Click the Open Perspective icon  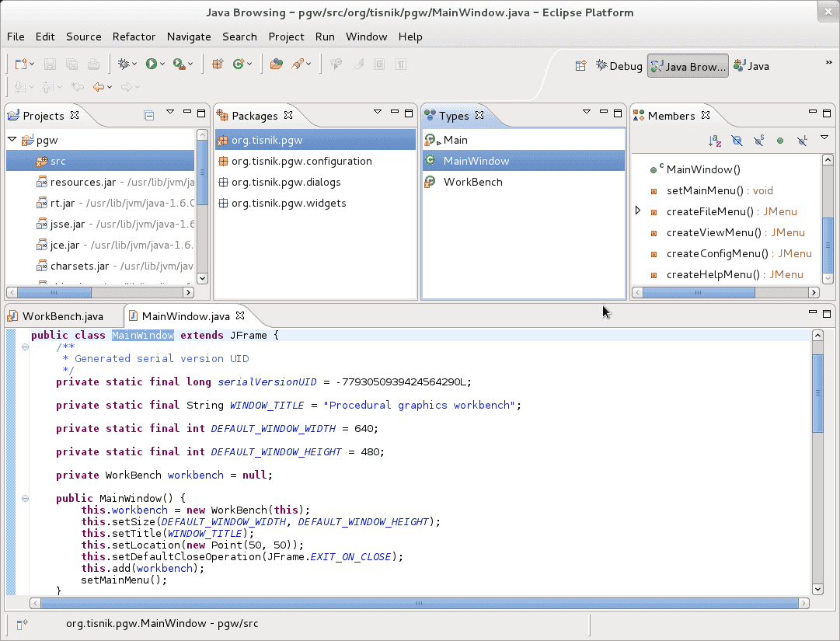580,66
